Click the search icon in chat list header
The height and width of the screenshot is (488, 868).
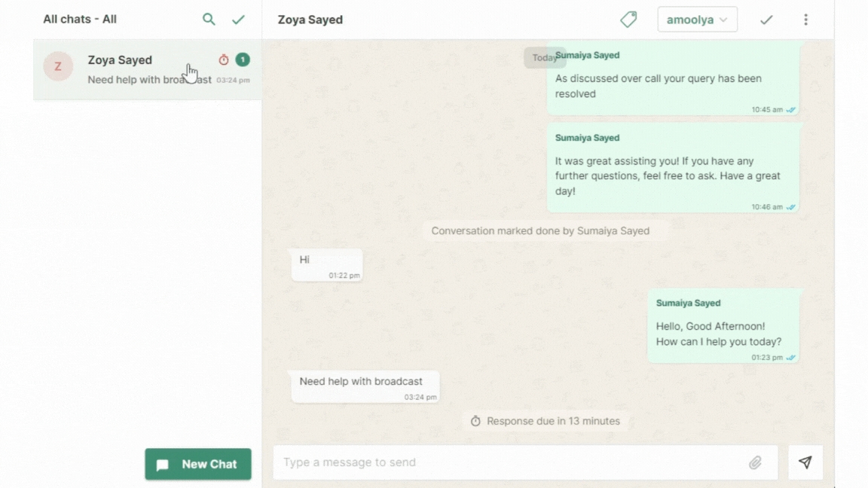tap(209, 20)
